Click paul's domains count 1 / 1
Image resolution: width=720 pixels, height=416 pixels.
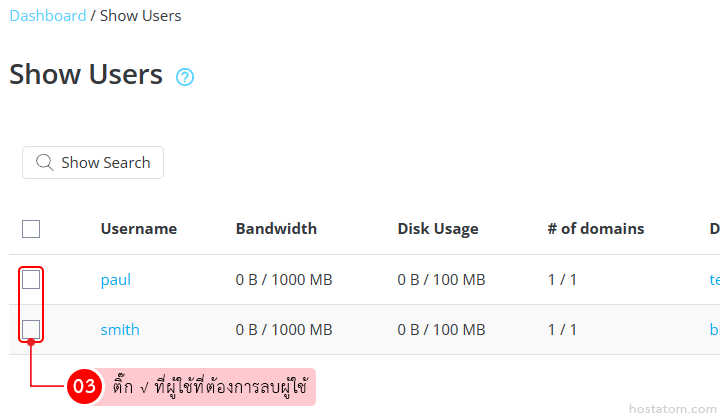(x=562, y=280)
